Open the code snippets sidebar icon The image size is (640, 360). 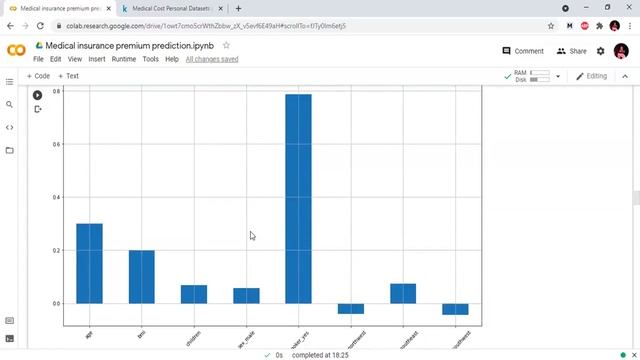pyautogui.click(x=9, y=127)
